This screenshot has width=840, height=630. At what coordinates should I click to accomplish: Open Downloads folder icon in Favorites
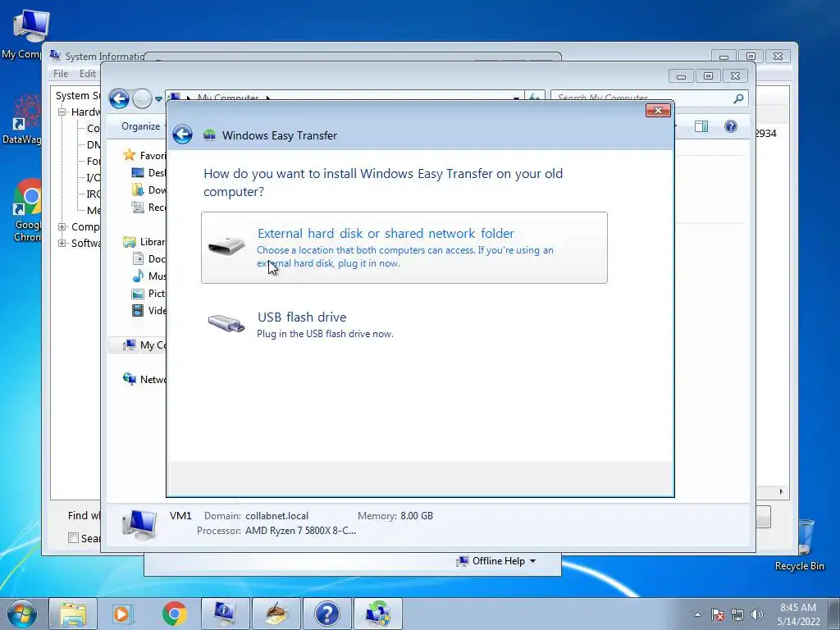tap(138, 189)
